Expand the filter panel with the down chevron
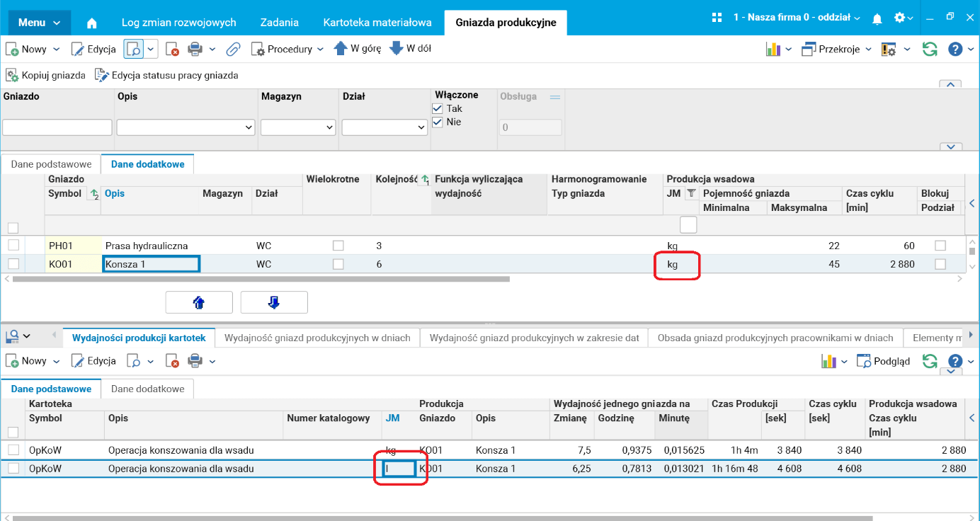The height and width of the screenshot is (521, 980). pos(950,146)
